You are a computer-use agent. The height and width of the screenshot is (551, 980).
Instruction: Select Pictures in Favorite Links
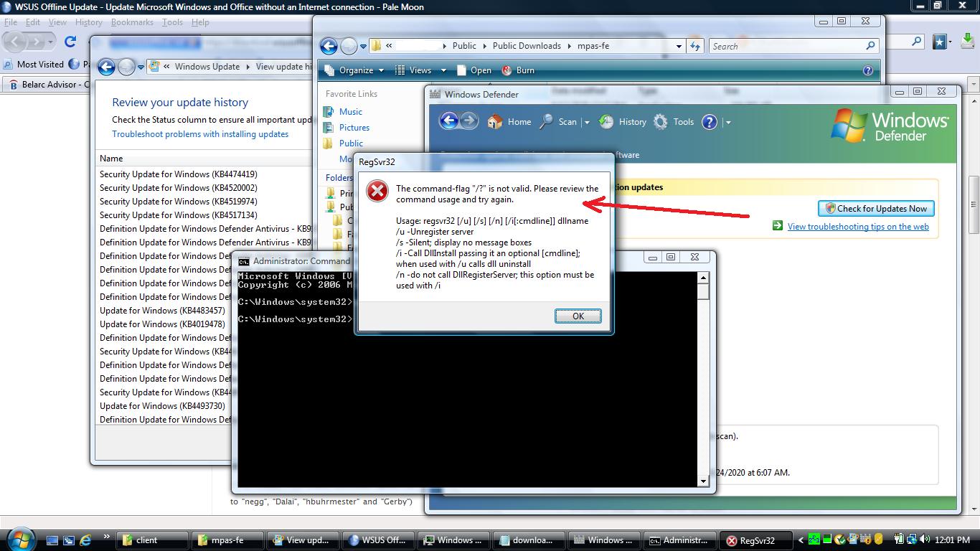354,128
